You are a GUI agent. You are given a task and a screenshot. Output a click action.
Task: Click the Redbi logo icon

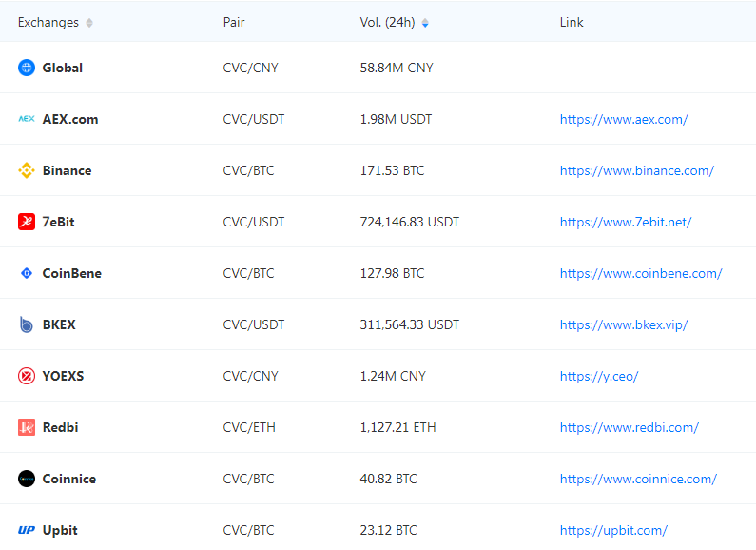click(x=27, y=427)
